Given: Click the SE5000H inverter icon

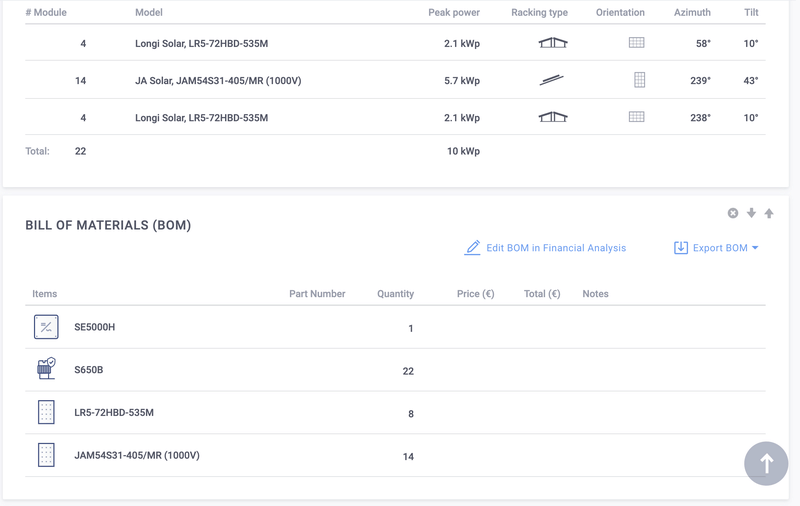Looking at the screenshot, I should [x=46, y=327].
